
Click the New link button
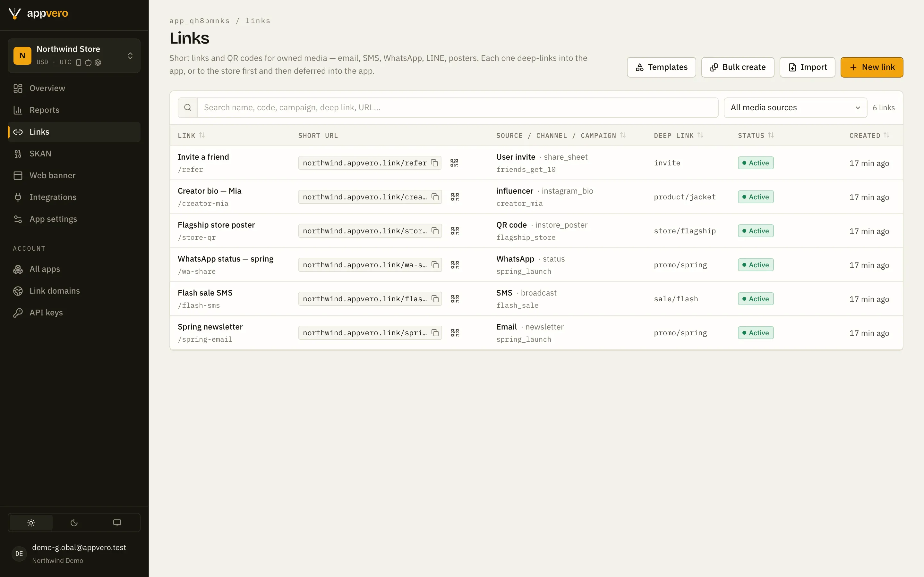point(872,67)
